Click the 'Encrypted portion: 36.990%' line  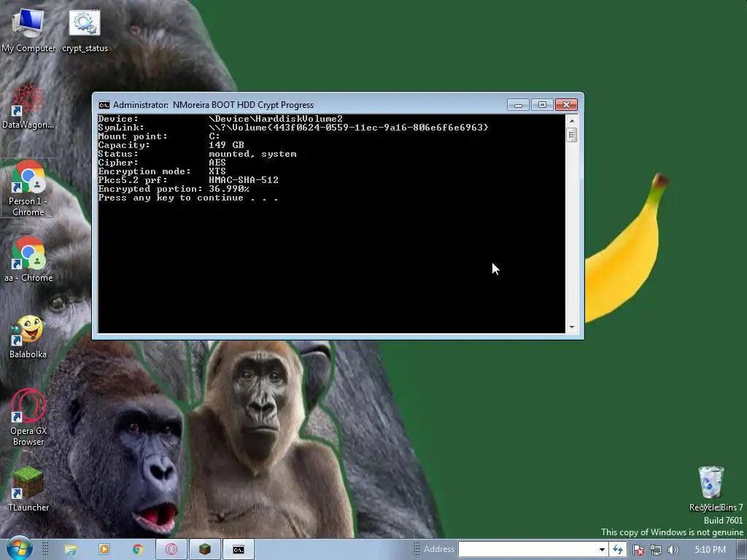[174, 189]
